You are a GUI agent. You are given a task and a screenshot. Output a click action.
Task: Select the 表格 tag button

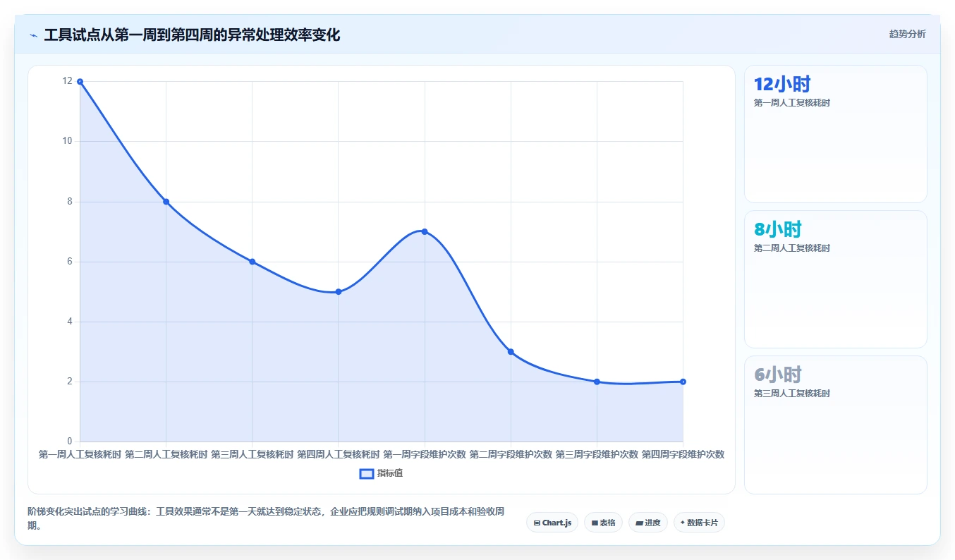pyautogui.click(x=603, y=523)
